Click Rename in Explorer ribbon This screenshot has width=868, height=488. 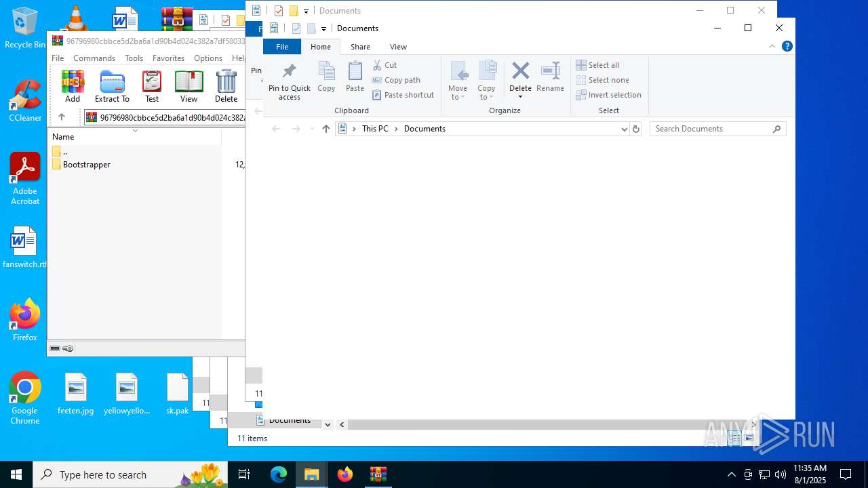pos(550,77)
